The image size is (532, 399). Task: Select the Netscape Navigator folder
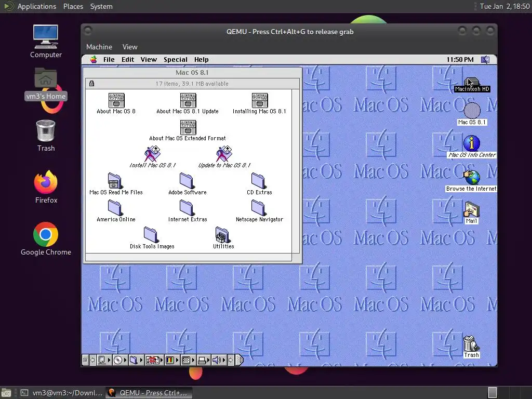pos(259,211)
